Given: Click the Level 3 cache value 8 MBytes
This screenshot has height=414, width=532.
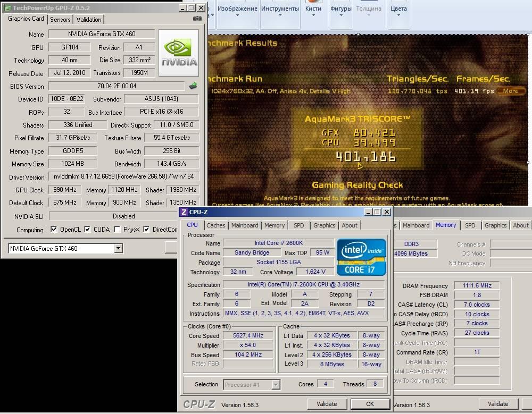Looking at the screenshot, I should 332,364.
